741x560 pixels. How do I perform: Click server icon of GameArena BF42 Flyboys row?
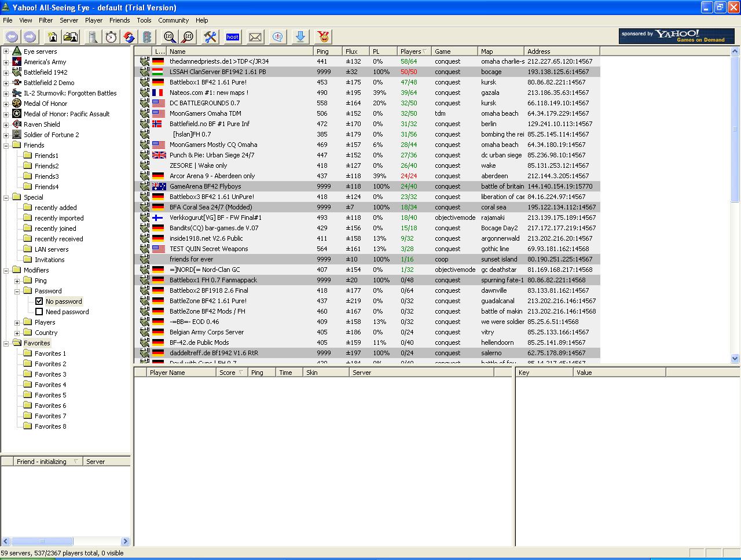click(145, 186)
